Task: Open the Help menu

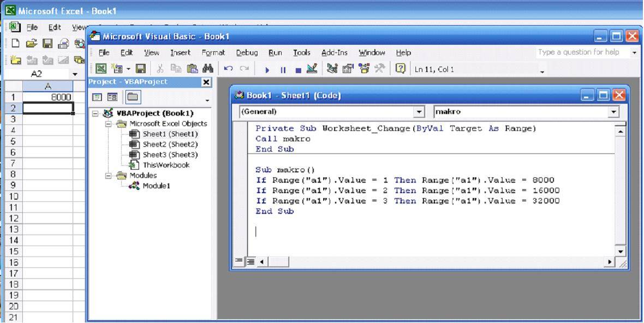Action: click(403, 52)
